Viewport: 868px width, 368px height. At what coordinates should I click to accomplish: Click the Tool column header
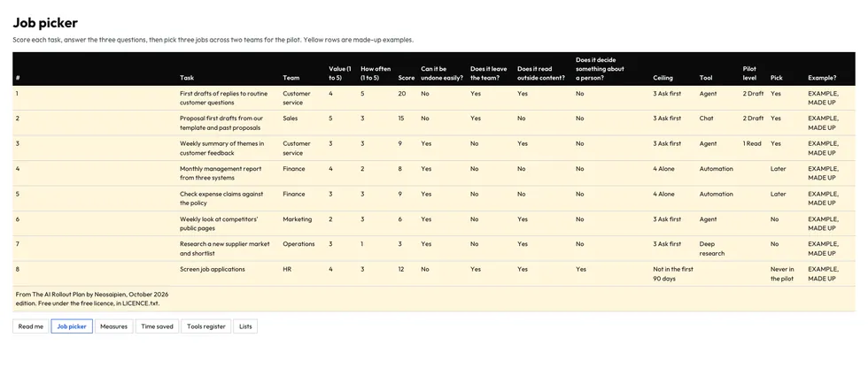pyautogui.click(x=706, y=78)
